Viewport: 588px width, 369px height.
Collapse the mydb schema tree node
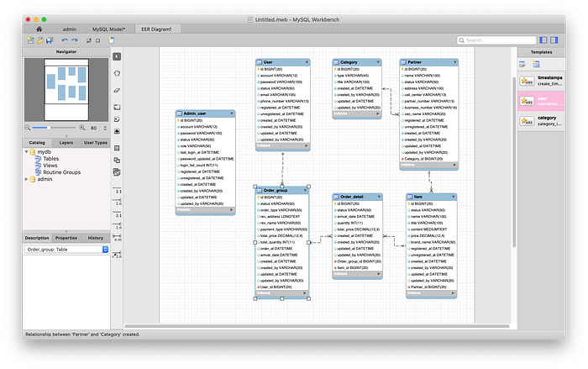27,151
